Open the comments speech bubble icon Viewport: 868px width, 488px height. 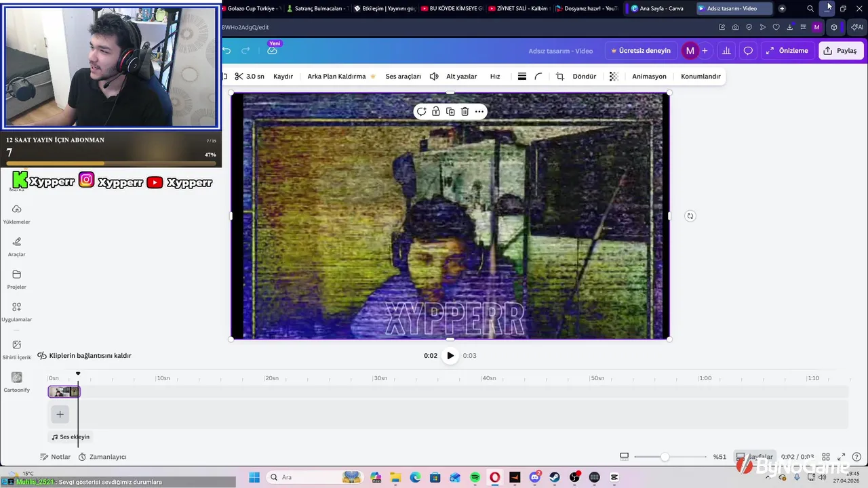click(748, 51)
